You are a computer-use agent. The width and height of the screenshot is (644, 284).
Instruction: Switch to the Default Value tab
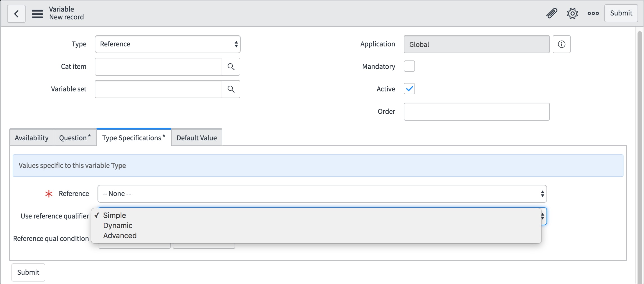[x=196, y=138]
